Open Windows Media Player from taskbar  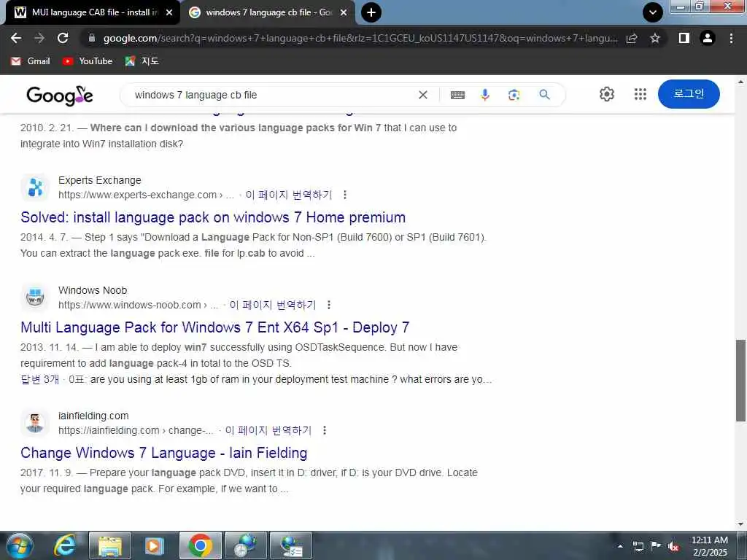click(x=155, y=545)
